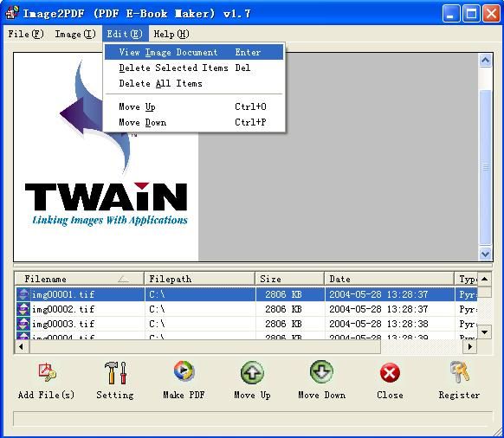Sort the list by the Filename column header

tap(79, 279)
